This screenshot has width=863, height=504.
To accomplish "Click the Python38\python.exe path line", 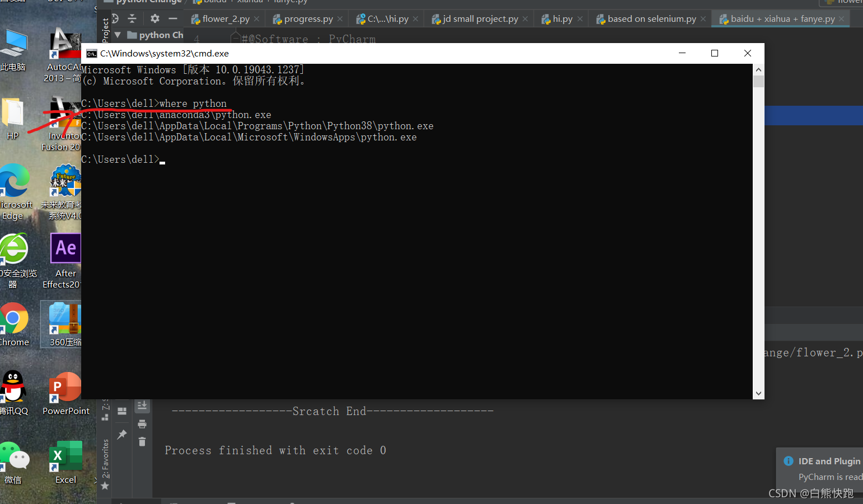I will (257, 126).
